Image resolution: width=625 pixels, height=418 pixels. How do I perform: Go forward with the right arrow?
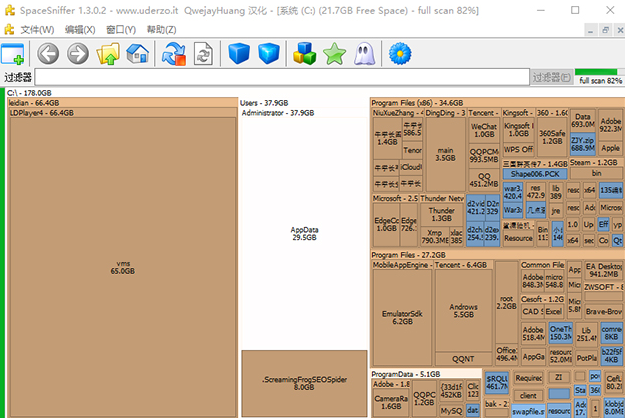[x=77, y=53]
